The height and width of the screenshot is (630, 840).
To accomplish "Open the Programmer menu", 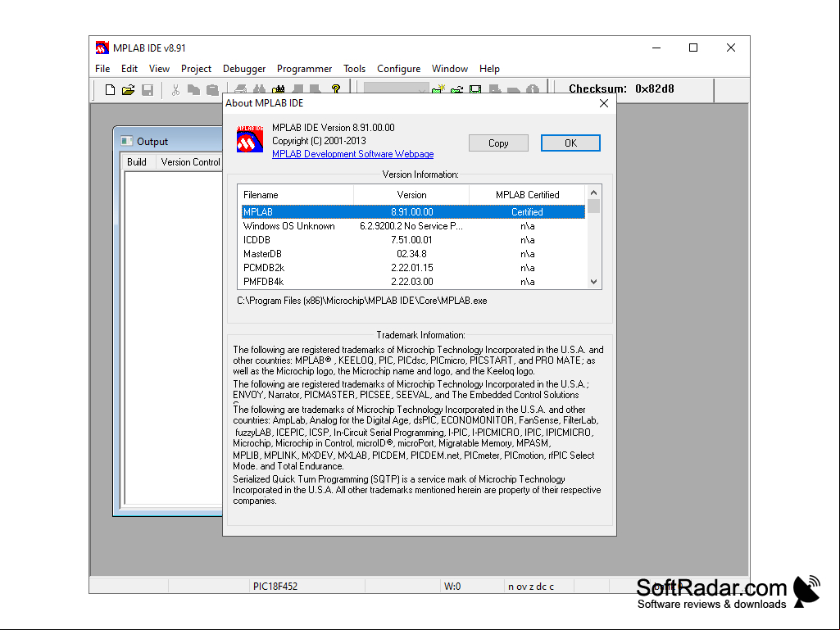I will 304,69.
